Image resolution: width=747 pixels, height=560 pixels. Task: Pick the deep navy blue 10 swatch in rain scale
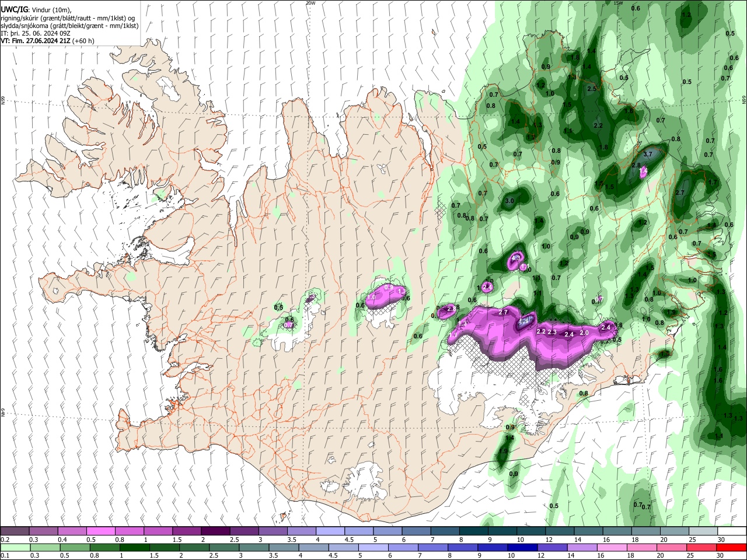point(522,547)
